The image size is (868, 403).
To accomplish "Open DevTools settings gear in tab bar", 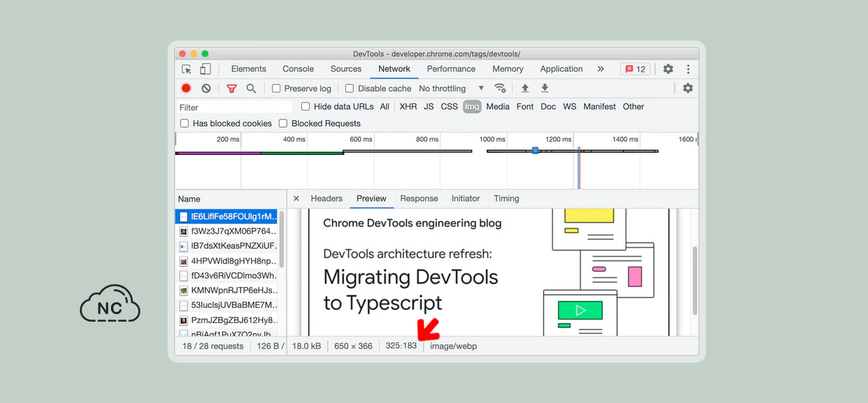I will (668, 69).
